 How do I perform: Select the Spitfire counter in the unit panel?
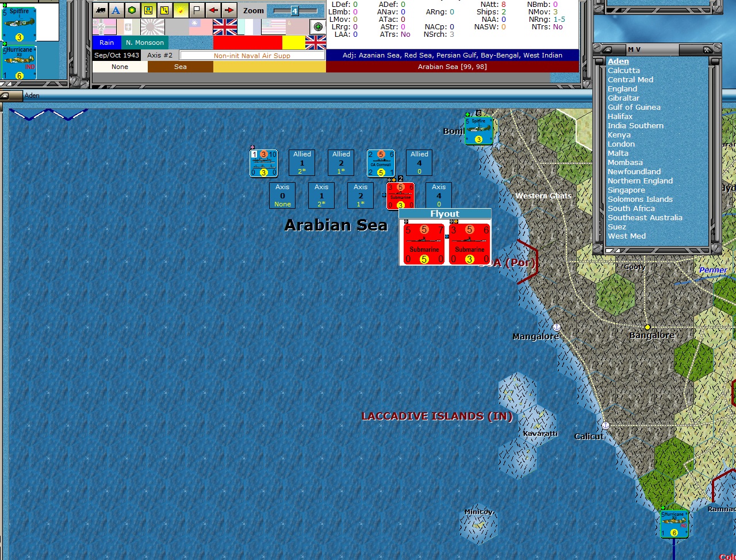click(x=19, y=24)
